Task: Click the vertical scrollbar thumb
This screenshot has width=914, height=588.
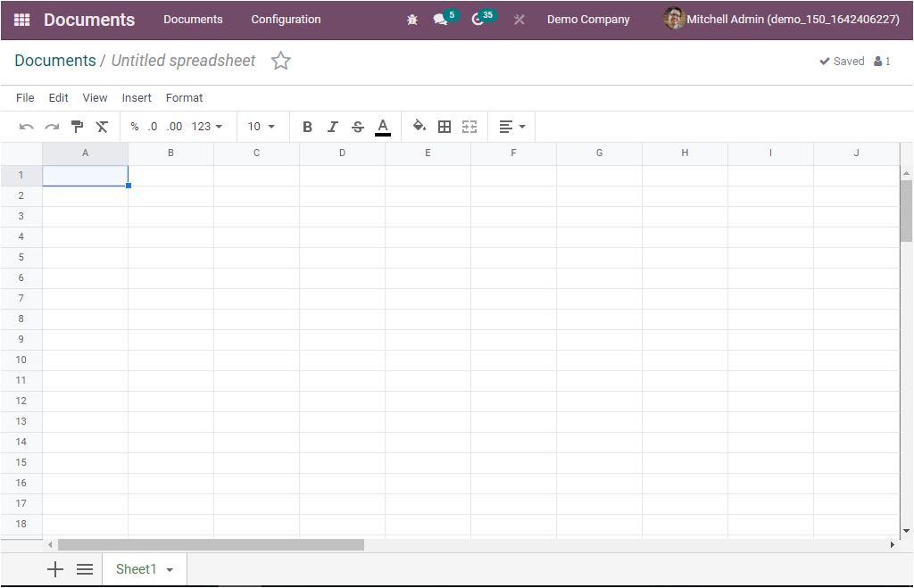Action: 906,211
